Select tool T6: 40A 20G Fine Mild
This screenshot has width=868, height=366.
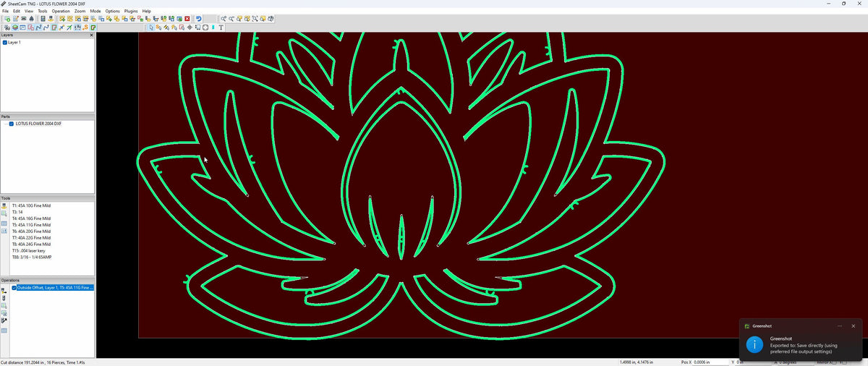coord(31,231)
